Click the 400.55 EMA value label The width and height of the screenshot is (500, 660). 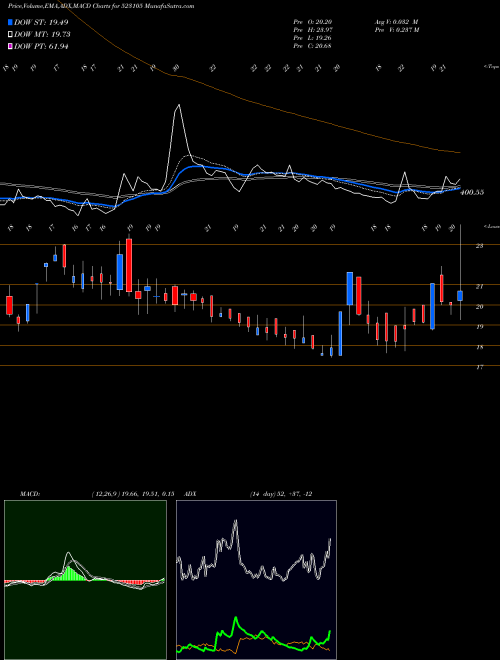[x=472, y=192]
